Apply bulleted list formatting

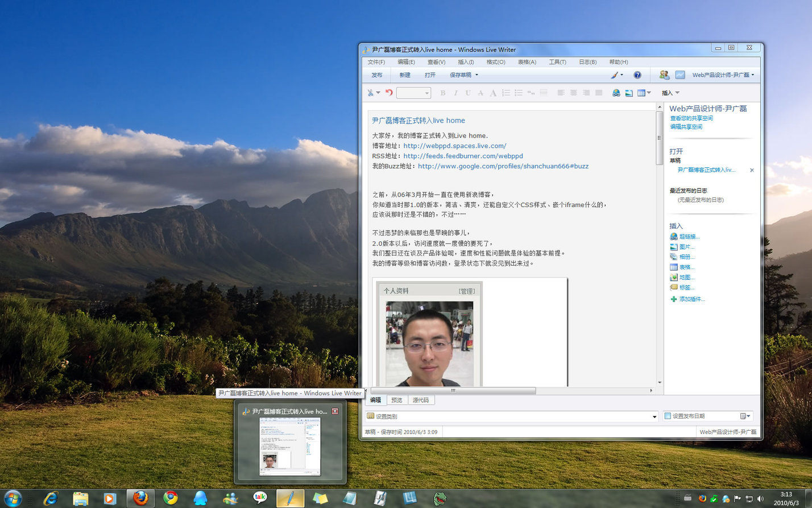point(519,93)
